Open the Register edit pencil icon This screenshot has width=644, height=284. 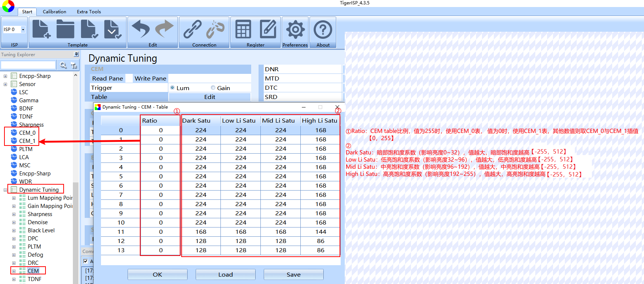(268, 29)
